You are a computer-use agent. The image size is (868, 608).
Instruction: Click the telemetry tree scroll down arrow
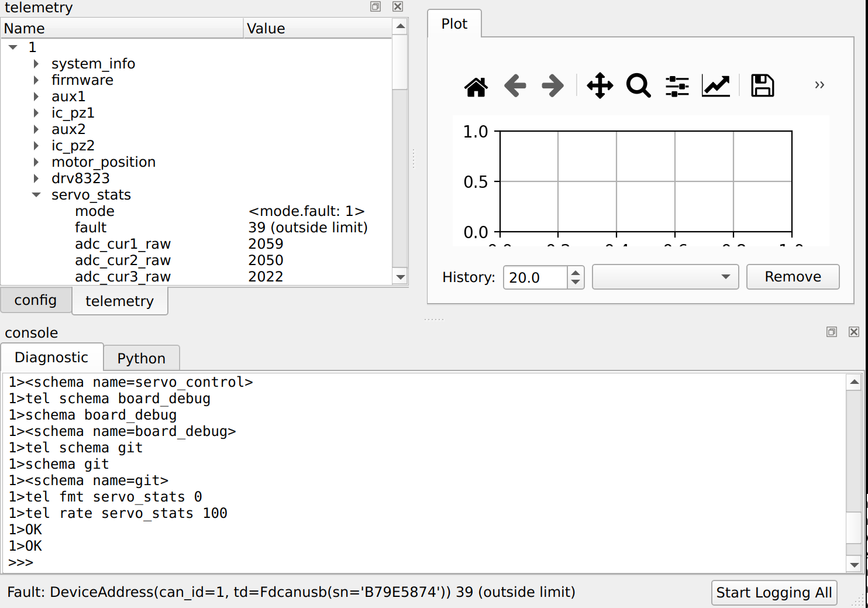pos(400,277)
